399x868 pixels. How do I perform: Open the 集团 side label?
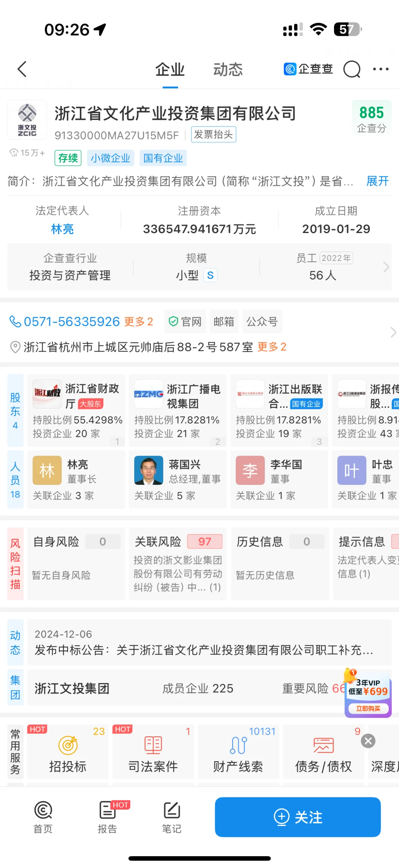16,687
